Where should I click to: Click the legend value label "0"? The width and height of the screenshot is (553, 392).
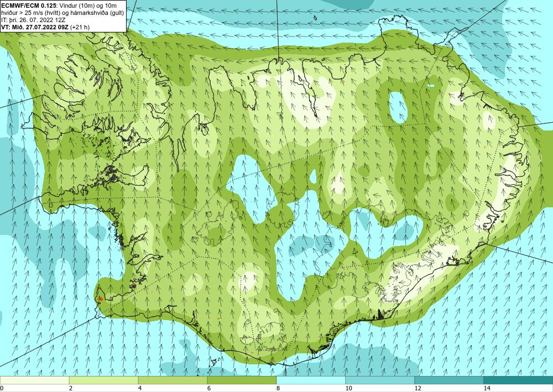(2, 388)
